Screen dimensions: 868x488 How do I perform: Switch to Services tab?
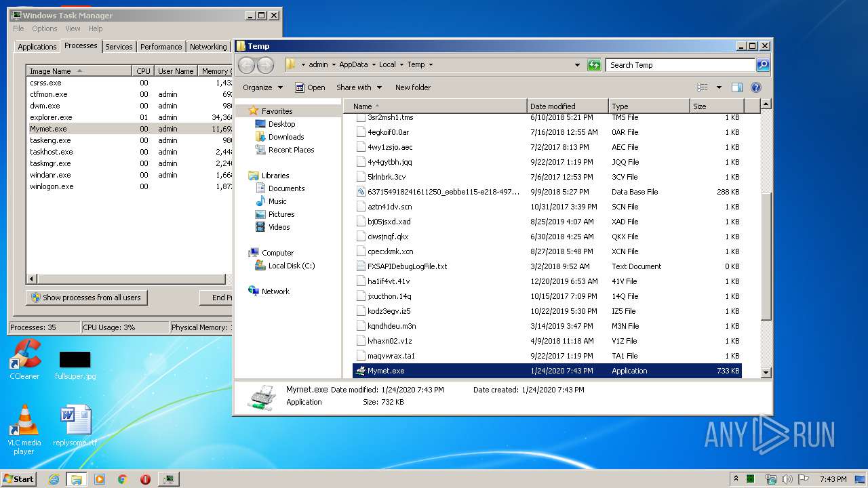point(119,47)
